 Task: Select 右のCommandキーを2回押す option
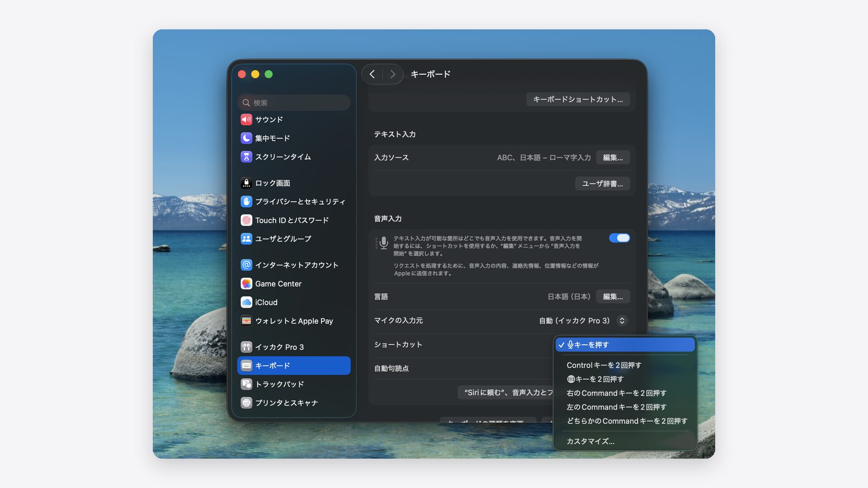tap(625, 393)
